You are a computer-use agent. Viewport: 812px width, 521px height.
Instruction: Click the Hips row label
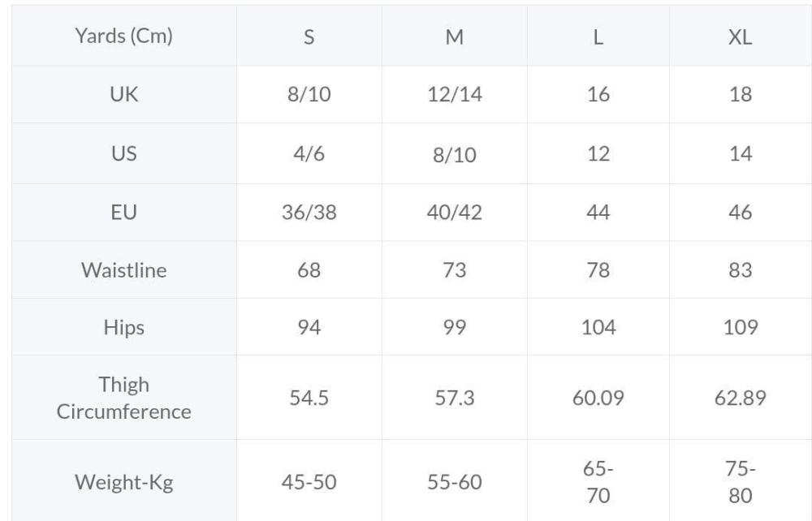[123, 327]
